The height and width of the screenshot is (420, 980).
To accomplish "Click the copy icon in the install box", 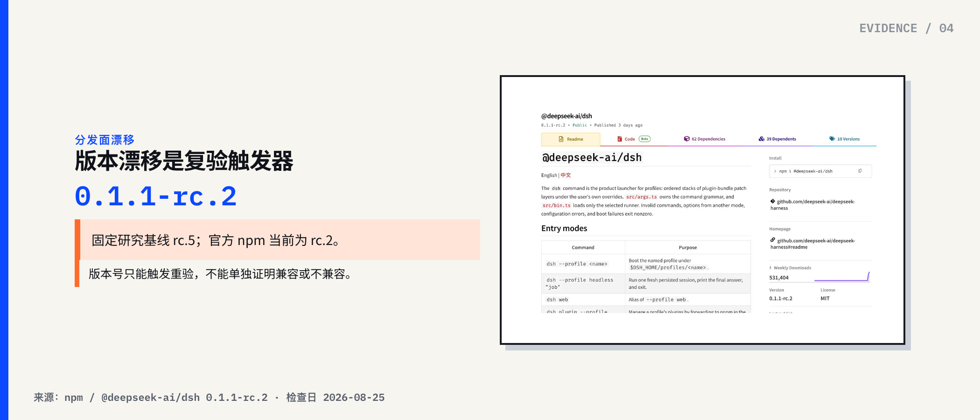I will point(860,171).
